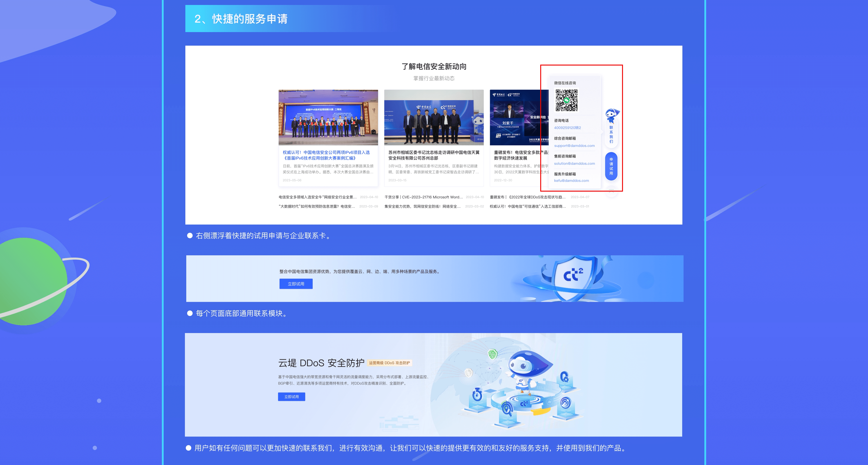Image resolution: width=868 pixels, height=465 pixels.
Task: Click the 运营商级 DDoS 攻击防护 tag
Action: pyautogui.click(x=389, y=363)
